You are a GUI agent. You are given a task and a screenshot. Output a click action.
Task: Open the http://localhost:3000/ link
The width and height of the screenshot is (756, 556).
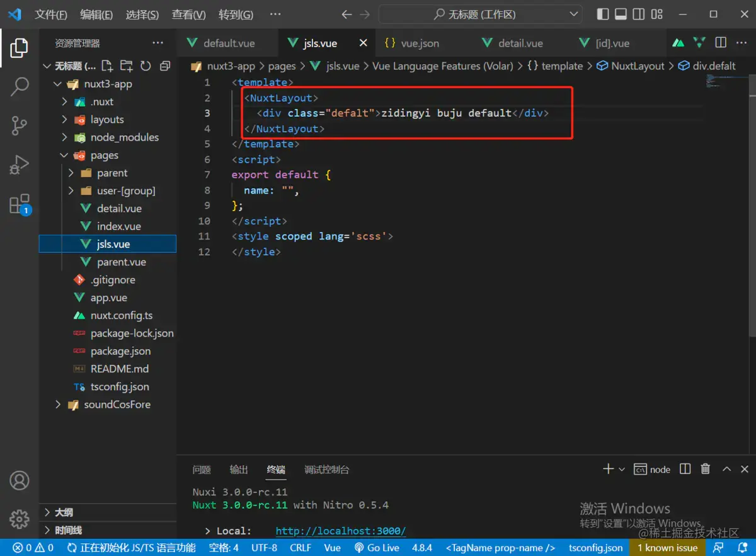coord(340,531)
